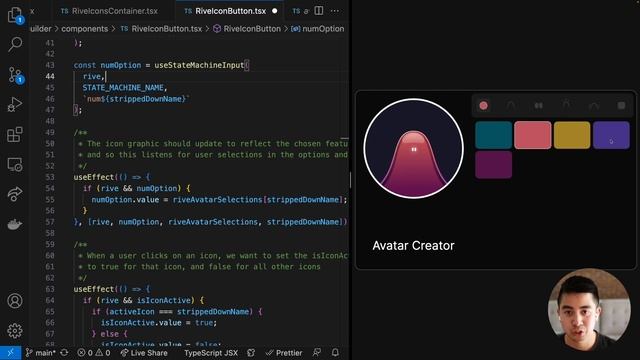Click line number 43 in the gutter
Image resolution: width=640 pixels, height=360 pixels.
click(x=50, y=65)
